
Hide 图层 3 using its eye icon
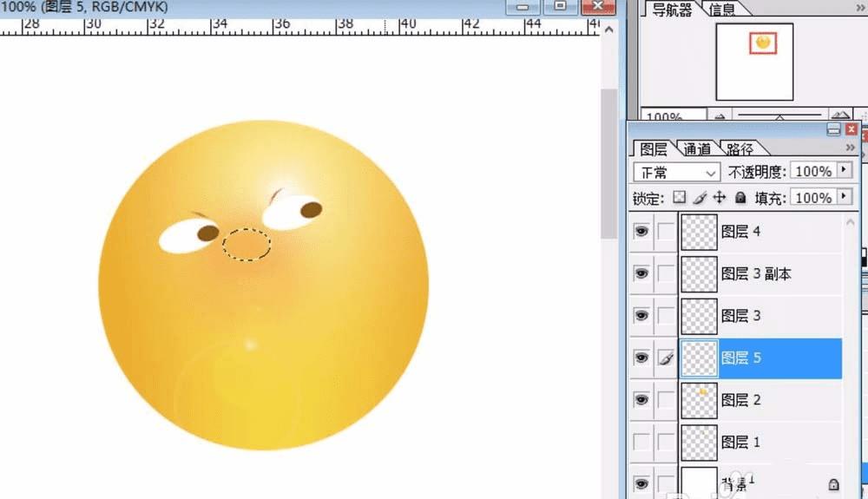[641, 315]
